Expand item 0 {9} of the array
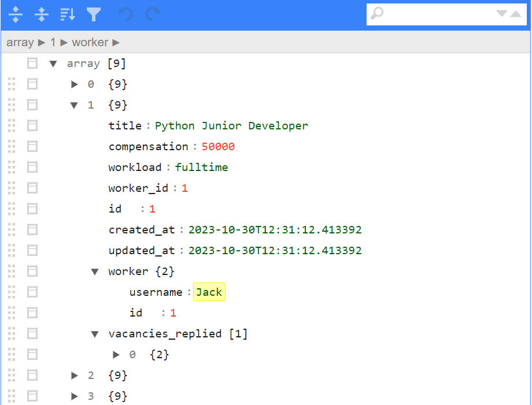Screen dimensions: 532x405 [74, 84]
